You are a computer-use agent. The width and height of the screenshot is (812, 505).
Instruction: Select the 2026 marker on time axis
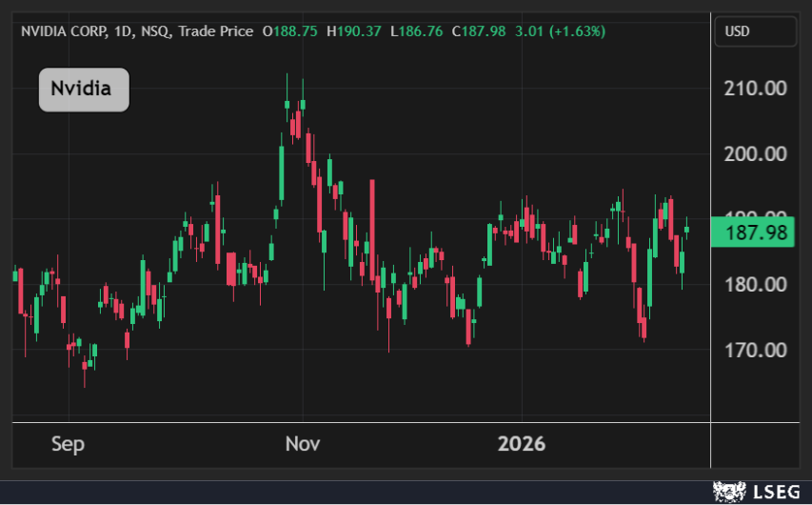(522, 444)
